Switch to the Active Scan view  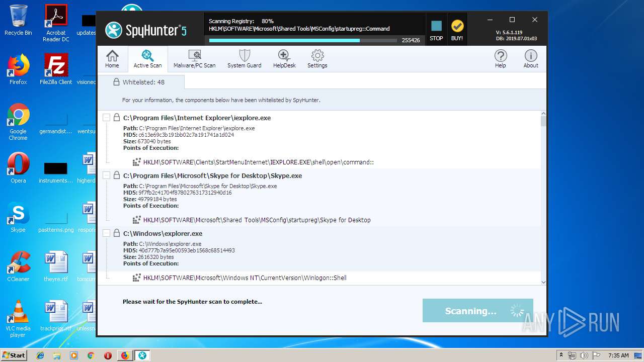[147, 59]
